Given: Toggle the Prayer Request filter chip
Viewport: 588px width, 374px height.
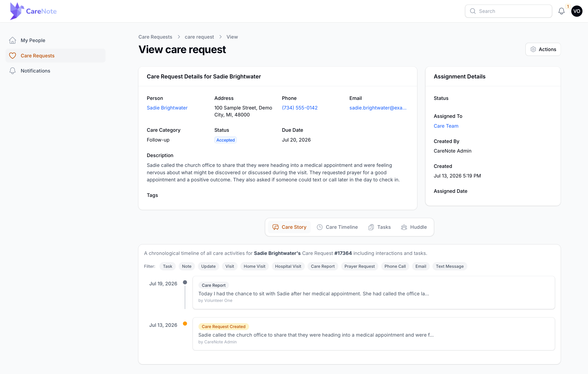Looking at the screenshot, I should click(360, 266).
